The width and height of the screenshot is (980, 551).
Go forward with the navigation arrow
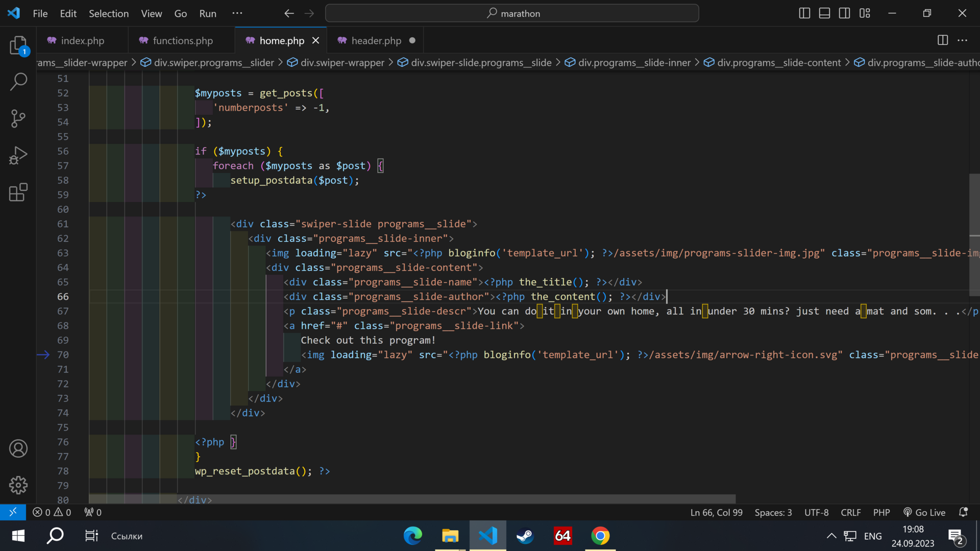pyautogui.click(x=309, y=13)
